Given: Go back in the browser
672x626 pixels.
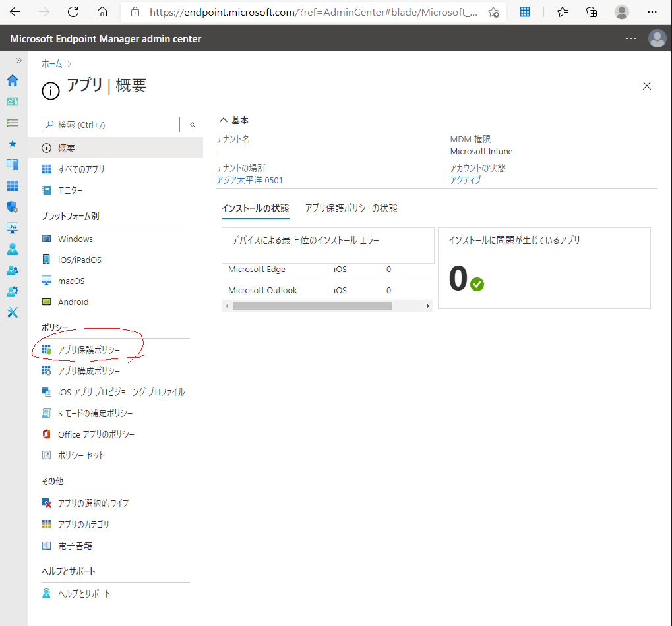Looking at the screenshot, I should (x=15, y=12).
